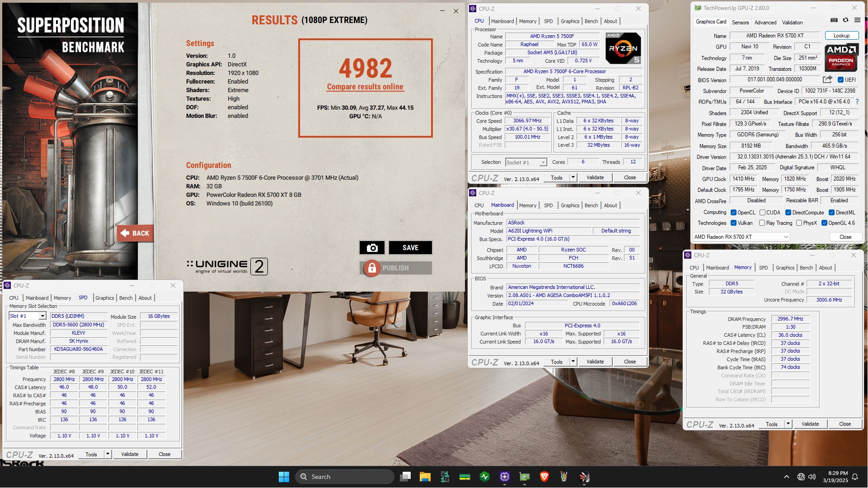Expand Tools dropdown arrow in CPU-Z Mainboard window
Viewport: 868px width, 488px height.
[573, 362]
